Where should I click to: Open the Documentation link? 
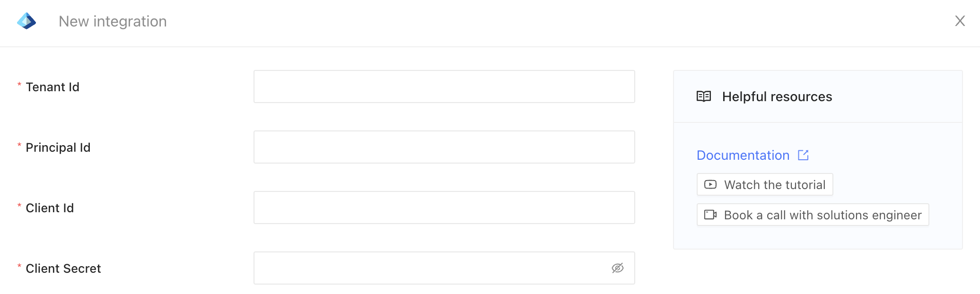(743, 155)
